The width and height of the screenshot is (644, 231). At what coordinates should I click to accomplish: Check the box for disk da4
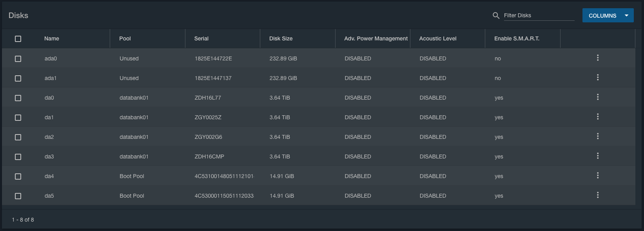18,176
